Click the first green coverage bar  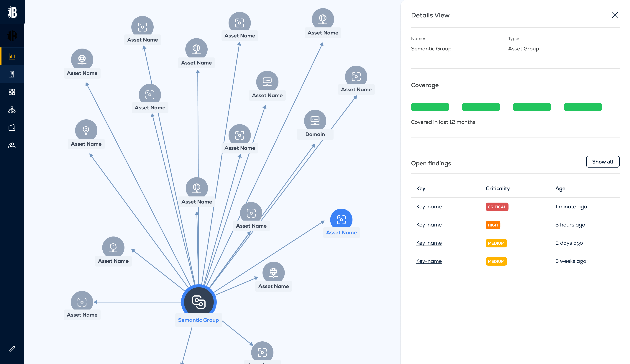tap(430, 107)
